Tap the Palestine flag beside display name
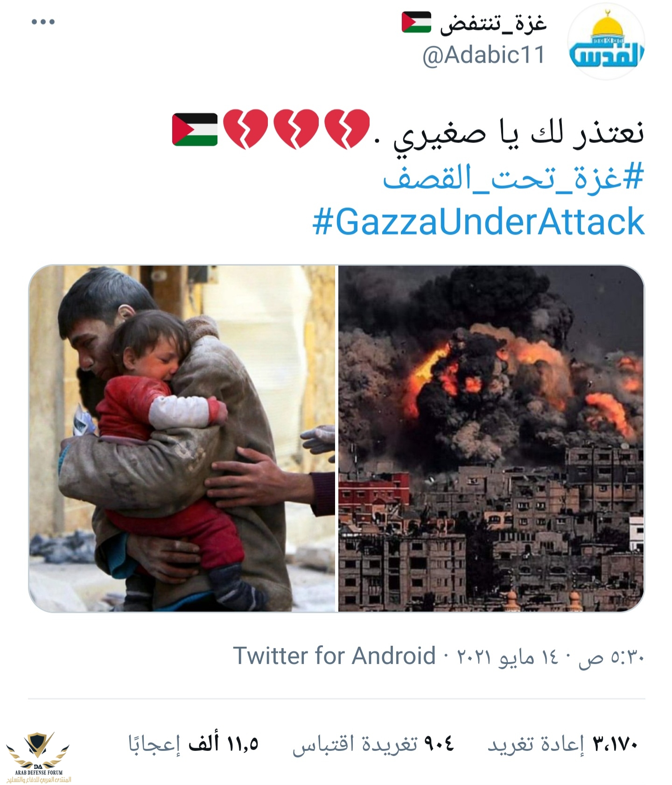Viewport: 672px width, 785px height. click(416, 22)
